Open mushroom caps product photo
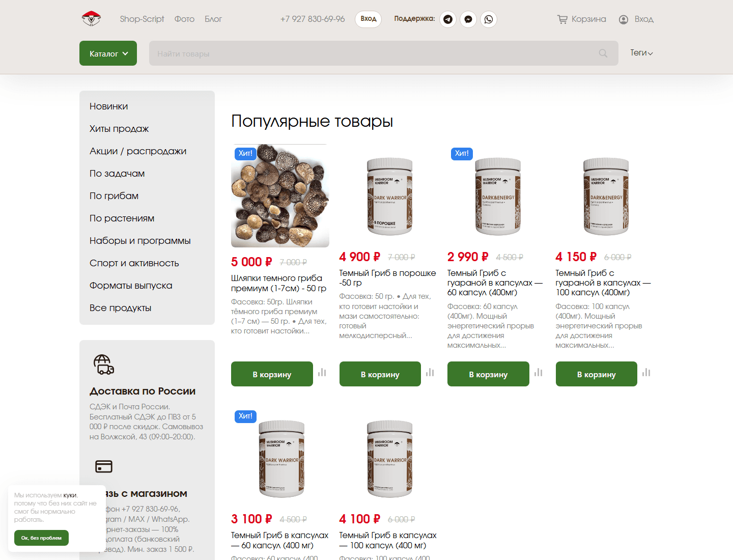The image size is (733, 560). pyautogui.click(x=280, y=196)
